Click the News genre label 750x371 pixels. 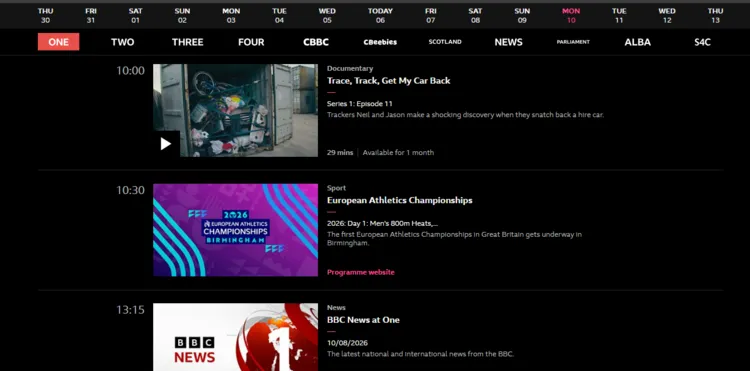[336, 307]
